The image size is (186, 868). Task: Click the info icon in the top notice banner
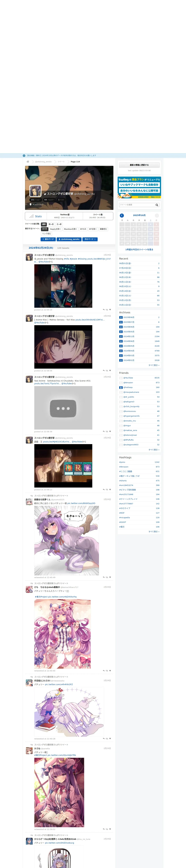coord(24,156)
